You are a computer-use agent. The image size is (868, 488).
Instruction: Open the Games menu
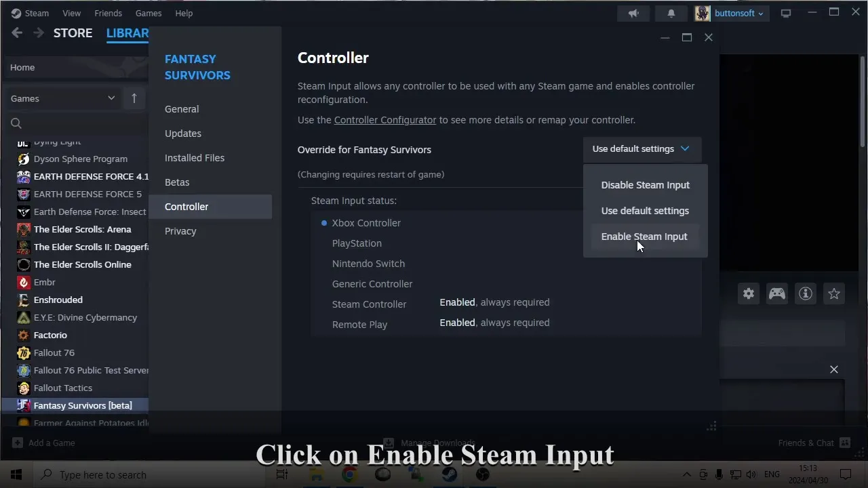tap(149, 13)
